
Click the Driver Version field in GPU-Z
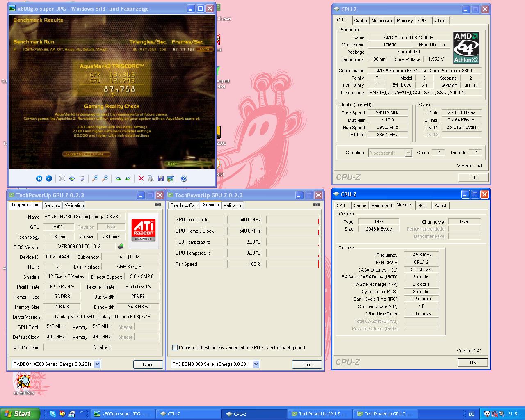point(101,317)
